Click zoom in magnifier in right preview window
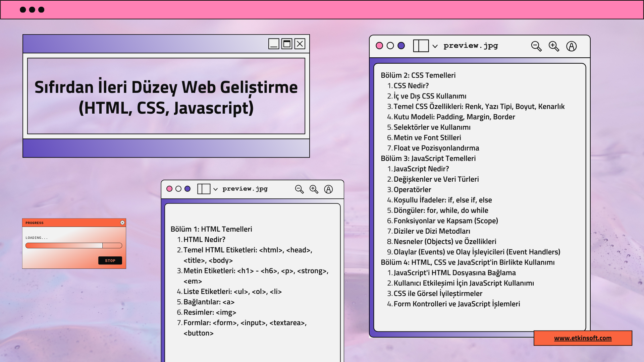Viewport: 644px width, 362px height. 554,46
